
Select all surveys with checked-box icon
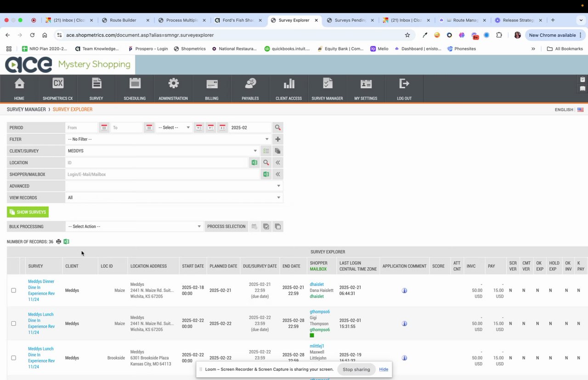point(266,226)
